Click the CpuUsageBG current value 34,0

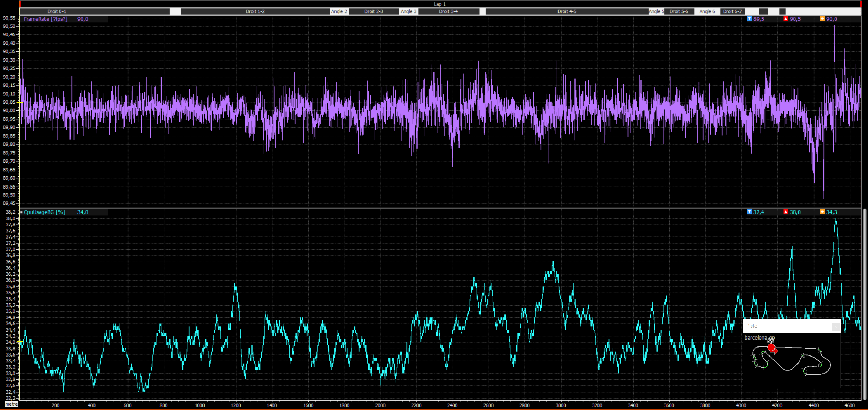pyautogui.click(x=83, y=212)
